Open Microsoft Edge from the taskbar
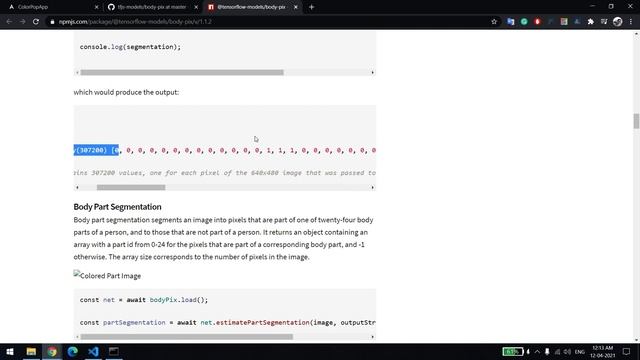The height and width of the screenshot is (360, 640). coord(73,351)
